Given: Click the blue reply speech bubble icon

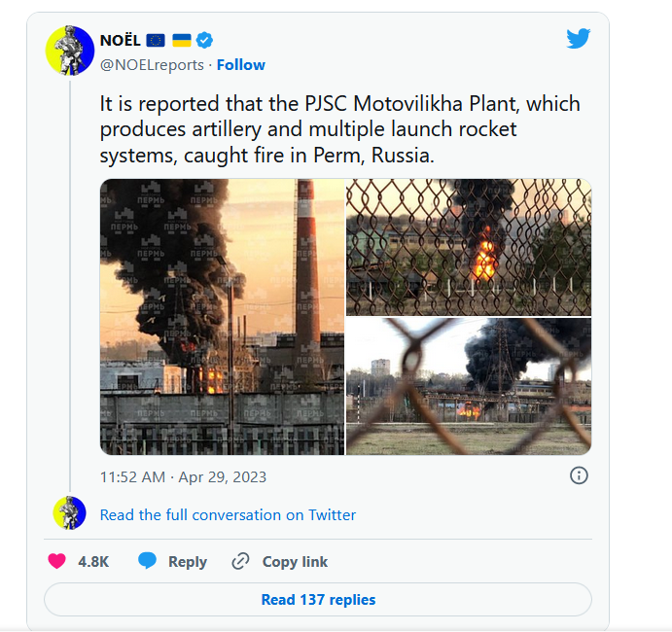Looking at the screenshot, I should [147, 561].
